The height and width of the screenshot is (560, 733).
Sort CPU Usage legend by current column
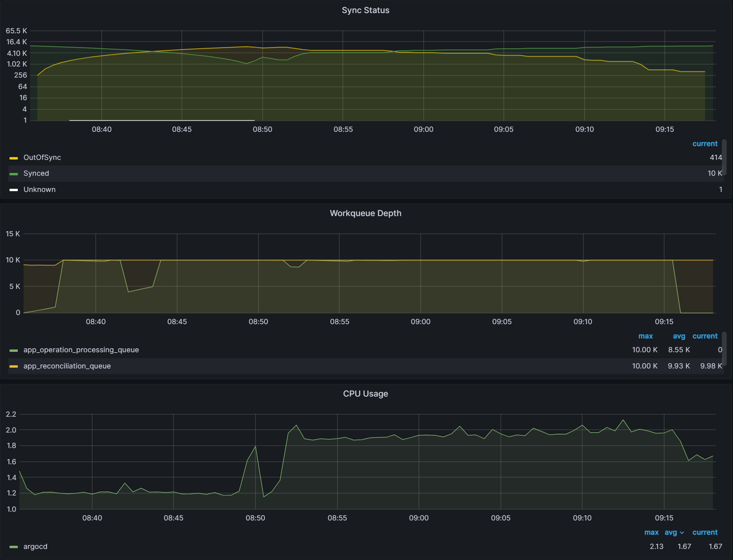tap(705, 532)
